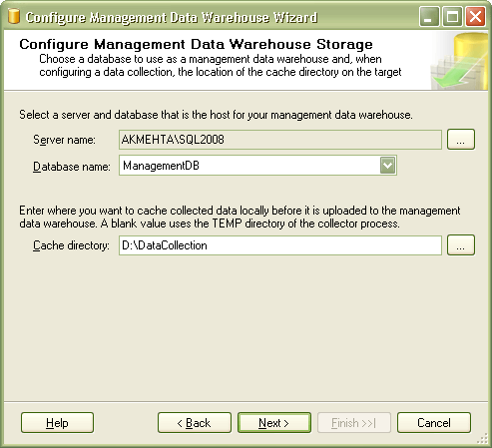Image resolution: width=492 pixels, height=448 pixels.
Task: Go to Next wizard page
Action: point(274,423)
